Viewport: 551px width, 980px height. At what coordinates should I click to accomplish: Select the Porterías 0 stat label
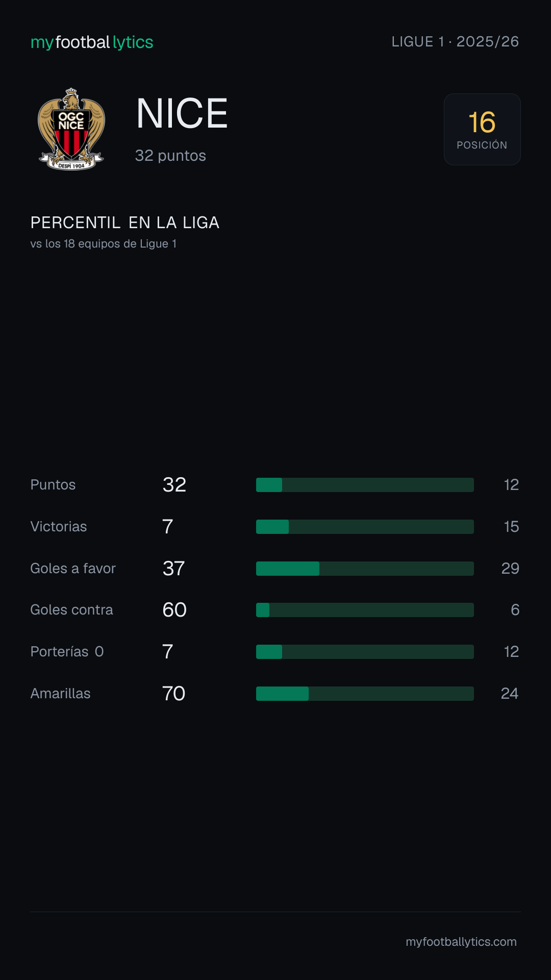(67, 652)
